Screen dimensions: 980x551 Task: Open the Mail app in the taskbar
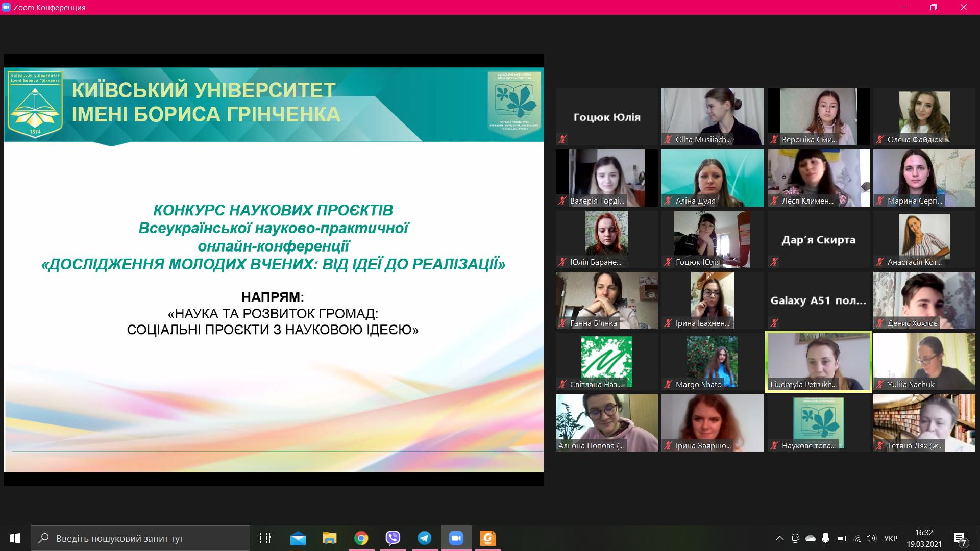298,538
